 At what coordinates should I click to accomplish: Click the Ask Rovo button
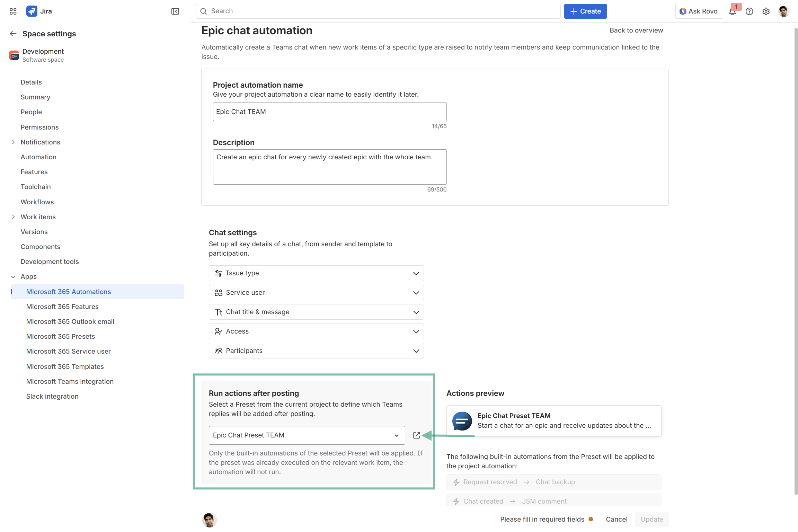(699, 11)
